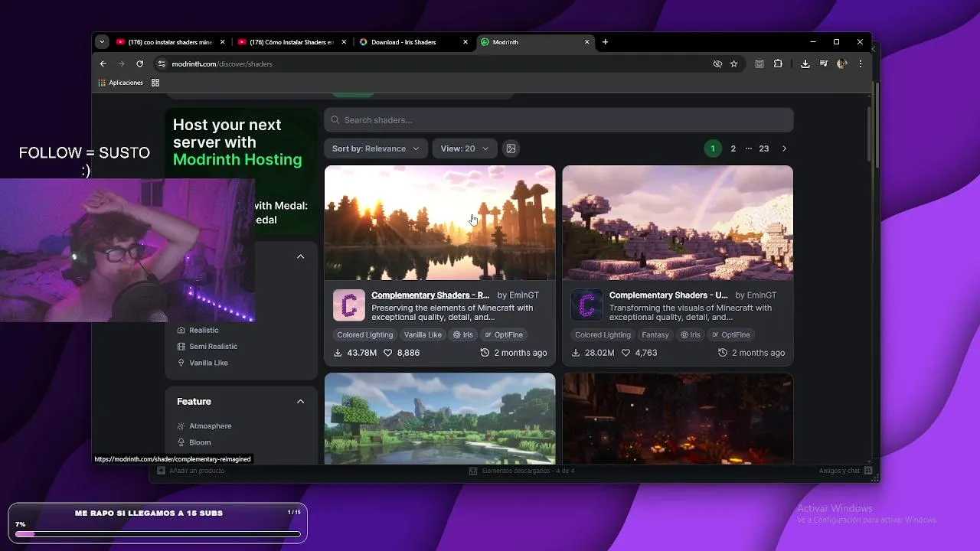Screen dimensions: 980x551
Task: Open EminGT author link on Reimagined card
Action: tap(524, 295)
